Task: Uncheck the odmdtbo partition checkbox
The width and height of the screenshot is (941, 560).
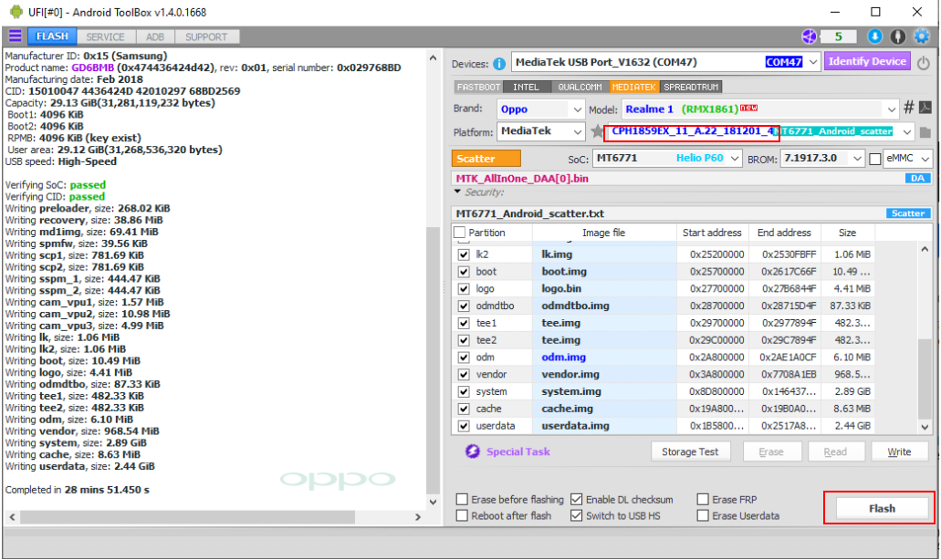Action: pos(464,306)
